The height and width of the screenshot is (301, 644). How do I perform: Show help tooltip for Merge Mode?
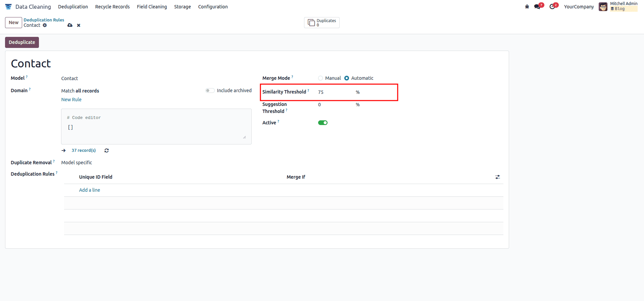click(292, 77)
